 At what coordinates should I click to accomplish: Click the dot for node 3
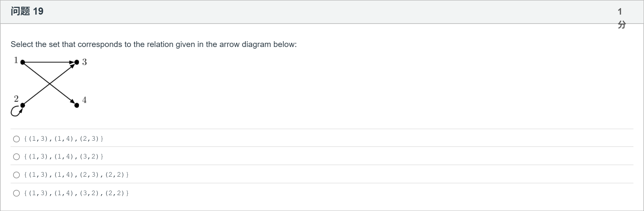point(77,62)
